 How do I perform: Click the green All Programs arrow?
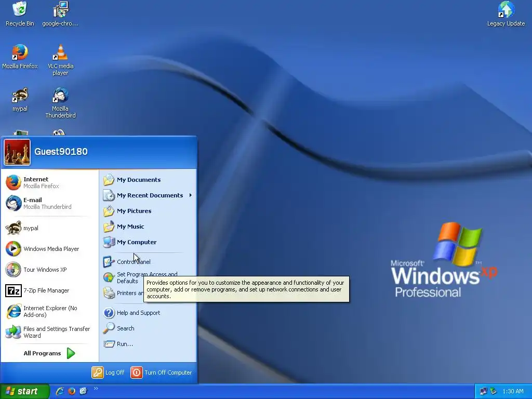[71, 353]
